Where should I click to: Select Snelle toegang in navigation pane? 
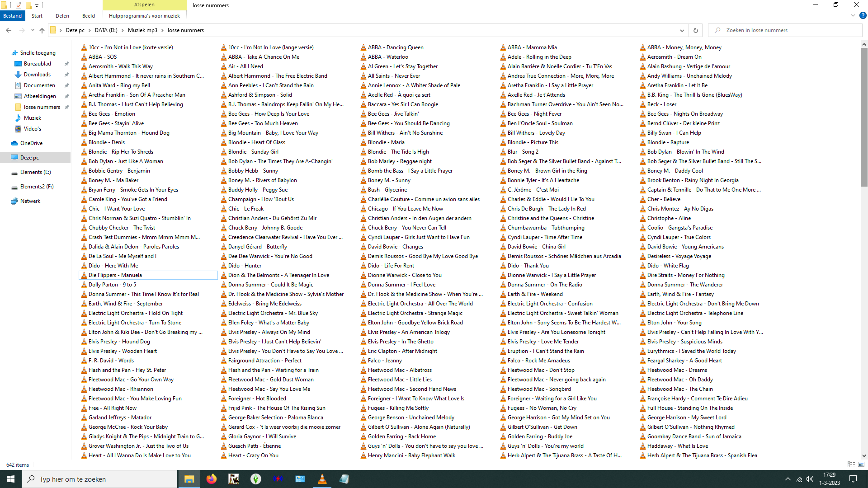(x=38, y=53)
